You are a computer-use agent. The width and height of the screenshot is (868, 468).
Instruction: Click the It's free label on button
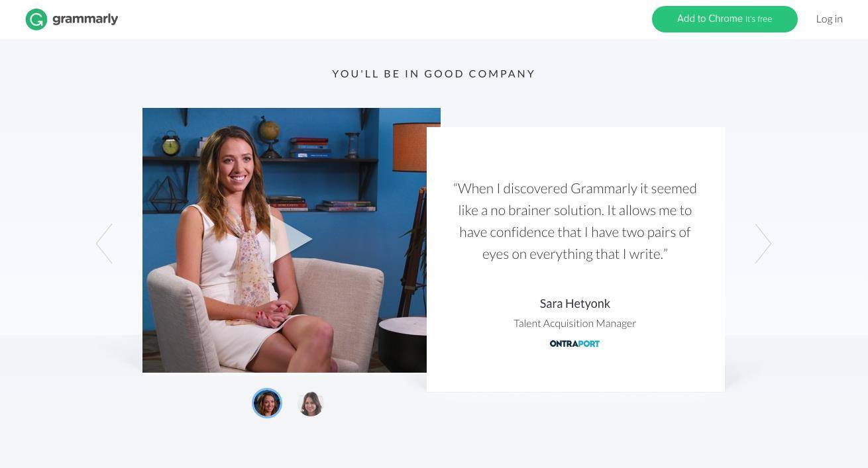coord(759,19)
